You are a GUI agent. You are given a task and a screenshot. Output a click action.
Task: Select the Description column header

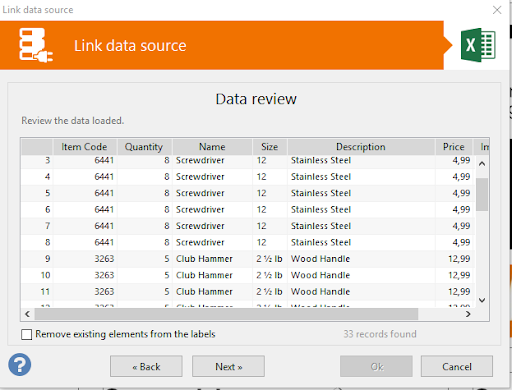click(x=361, y=147)
